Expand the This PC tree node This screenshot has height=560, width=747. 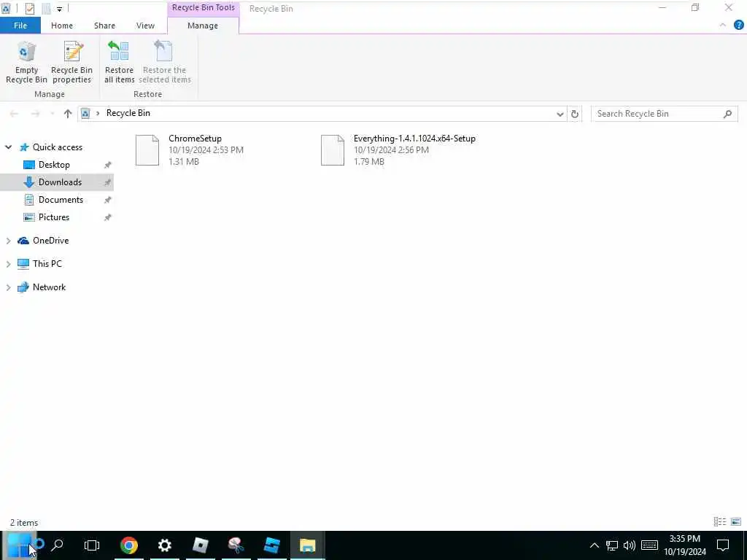(8, 264)
